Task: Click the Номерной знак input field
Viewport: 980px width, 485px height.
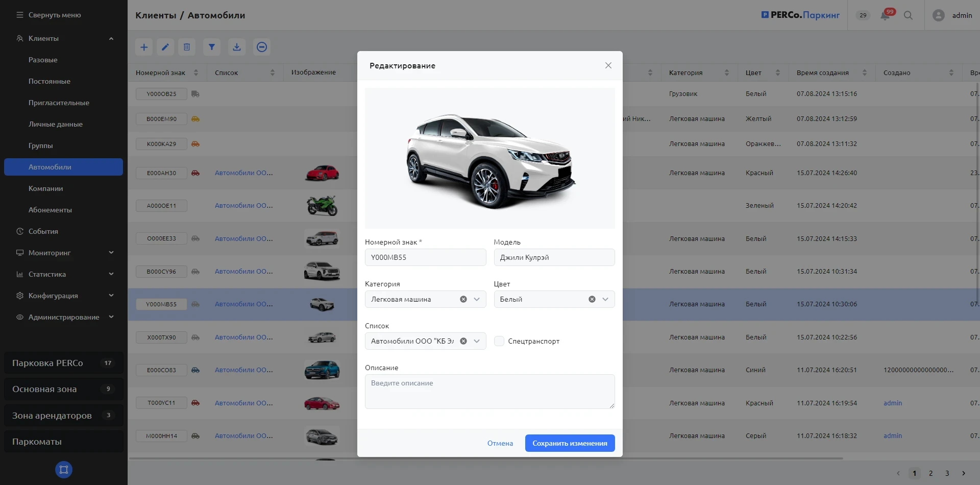Action: coord(425,257)
